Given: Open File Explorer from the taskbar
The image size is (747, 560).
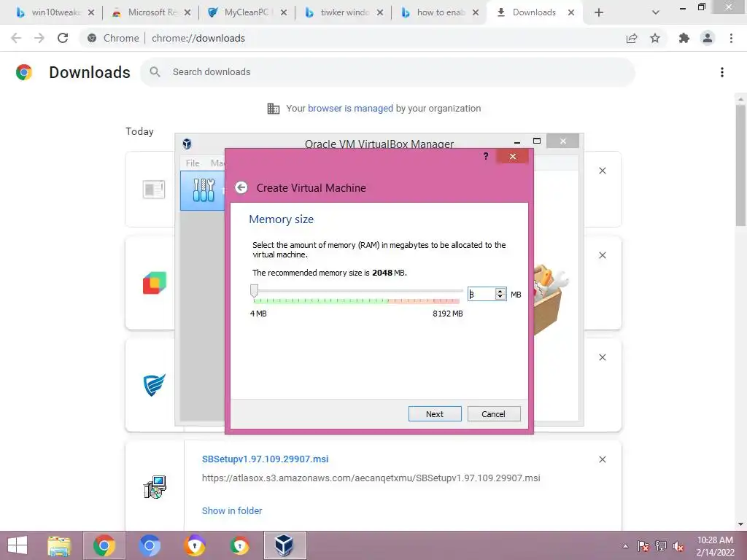Looking at the screenshot, I should click(59, 545).
